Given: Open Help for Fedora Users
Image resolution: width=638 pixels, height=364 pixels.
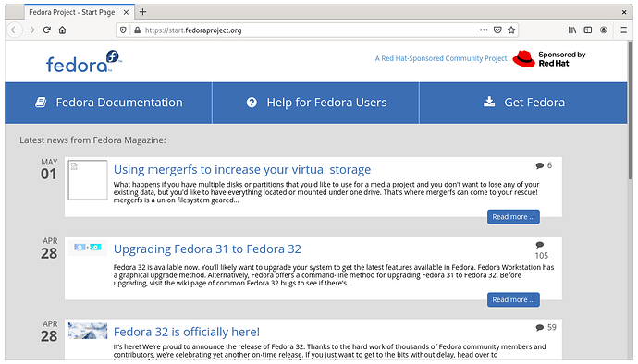Looking at the screenshot, I should pos(316,103).
